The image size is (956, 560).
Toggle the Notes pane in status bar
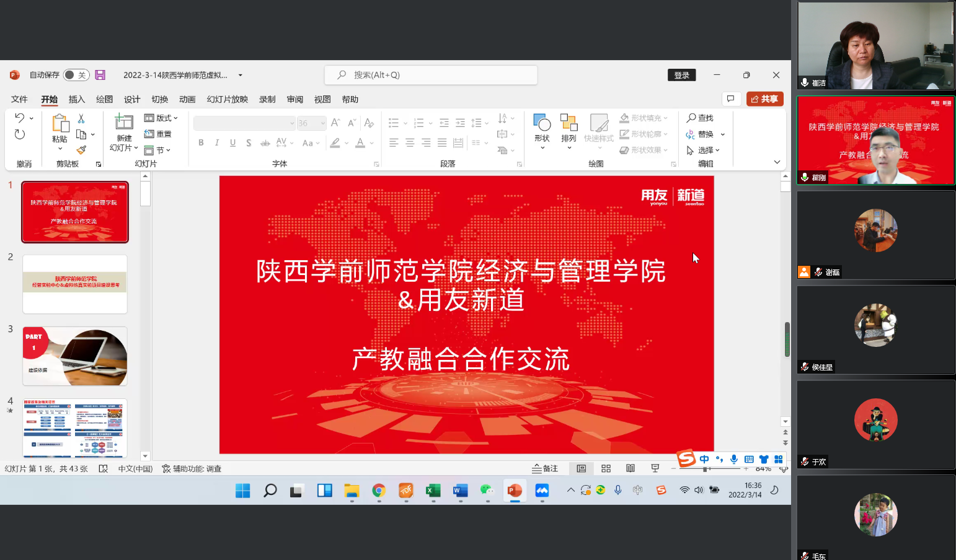click(545, 469)
